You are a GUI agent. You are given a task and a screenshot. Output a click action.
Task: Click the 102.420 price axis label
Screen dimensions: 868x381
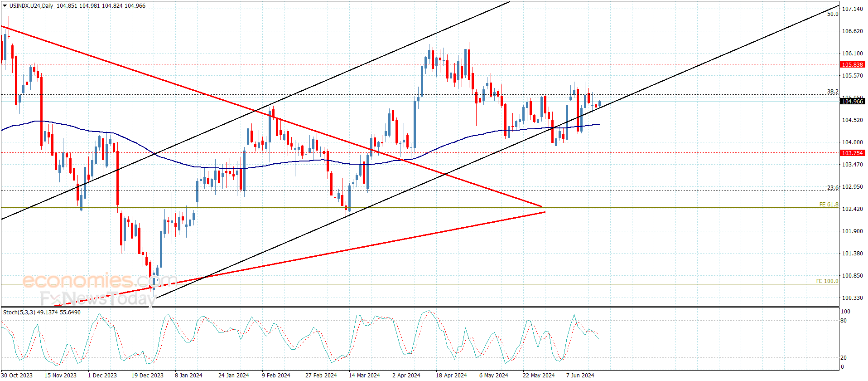coord(852,209)
